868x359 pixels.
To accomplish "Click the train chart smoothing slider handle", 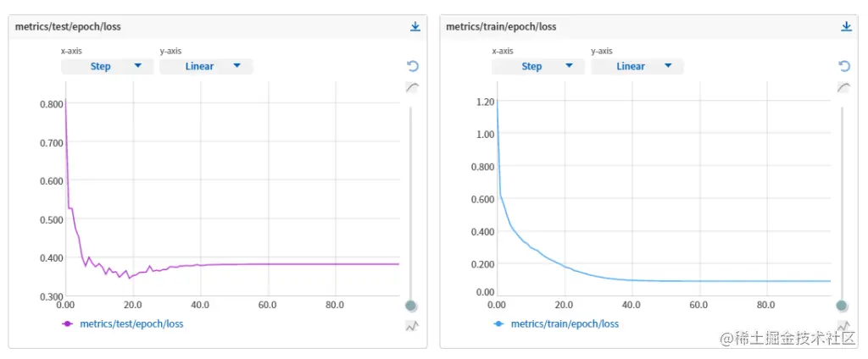I will coord(842,306).
